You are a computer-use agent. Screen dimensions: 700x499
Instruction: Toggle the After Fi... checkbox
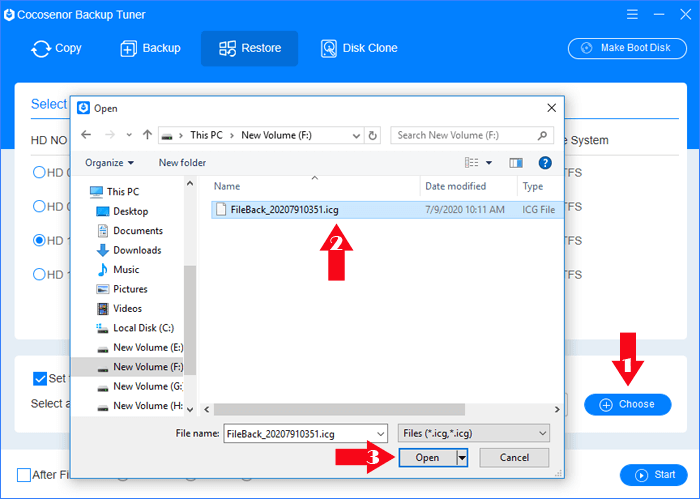click(x=24, y=475)
